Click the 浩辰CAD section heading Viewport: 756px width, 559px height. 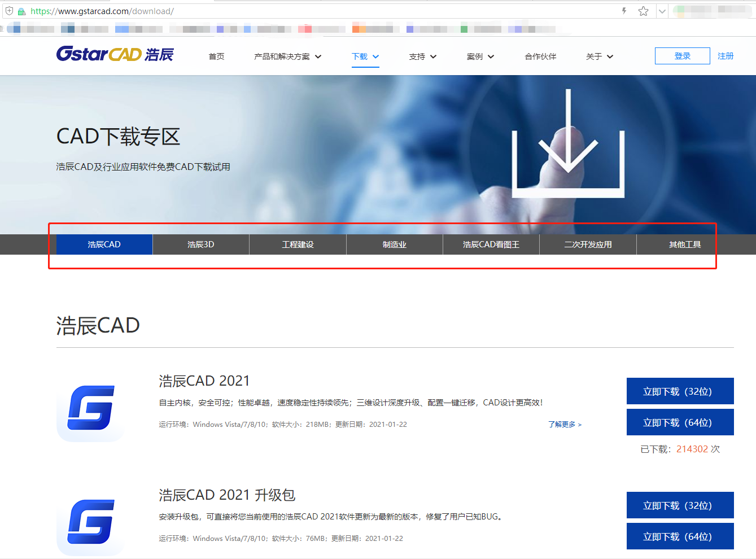pos(98,325)
